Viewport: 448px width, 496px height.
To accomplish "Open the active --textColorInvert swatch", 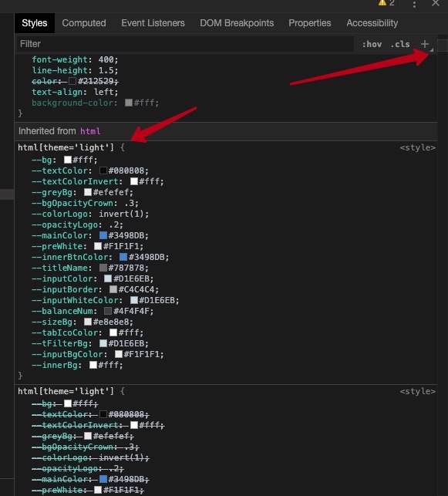I will click(133, 181).
